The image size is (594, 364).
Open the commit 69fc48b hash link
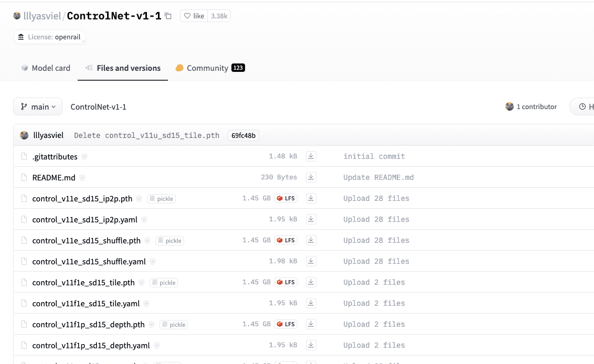point(243,135)
